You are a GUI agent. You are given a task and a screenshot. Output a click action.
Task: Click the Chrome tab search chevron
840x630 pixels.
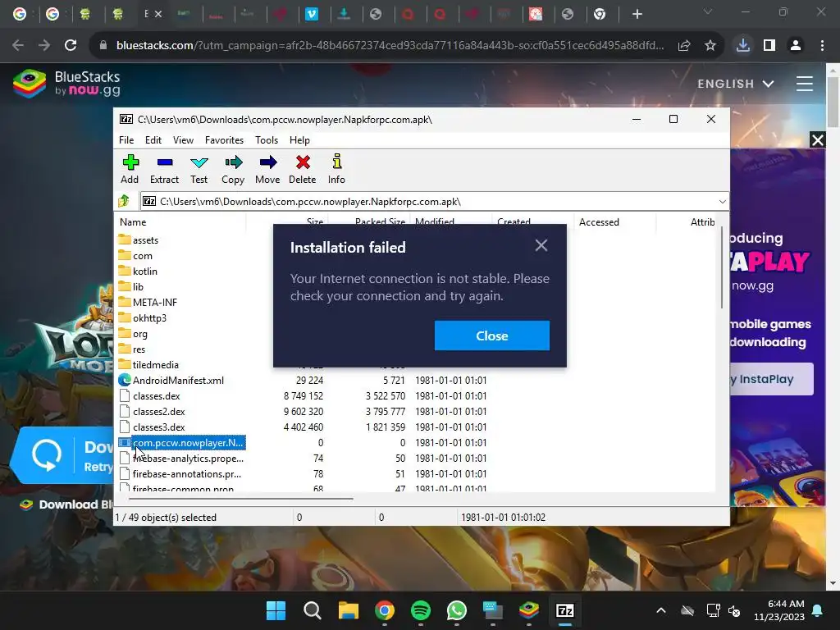point(708,11)
